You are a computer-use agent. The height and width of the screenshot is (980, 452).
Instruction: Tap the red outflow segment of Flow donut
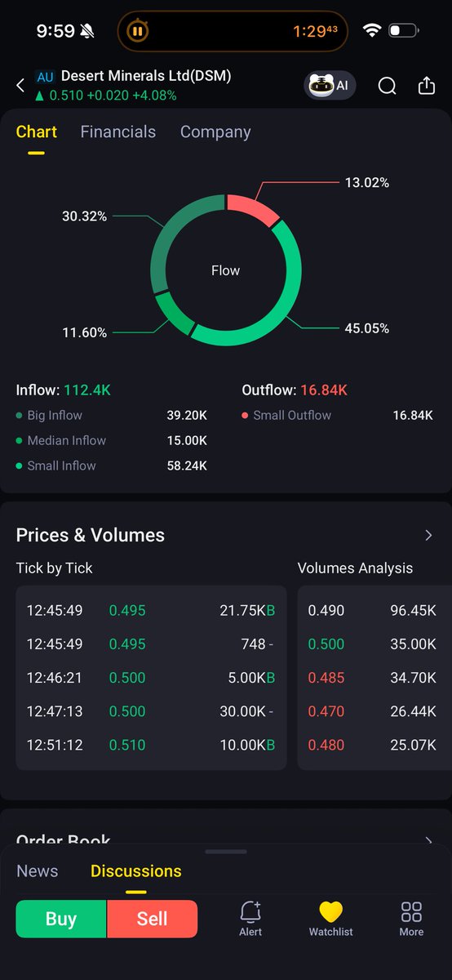pyautogui.click(x=255, y=208)
